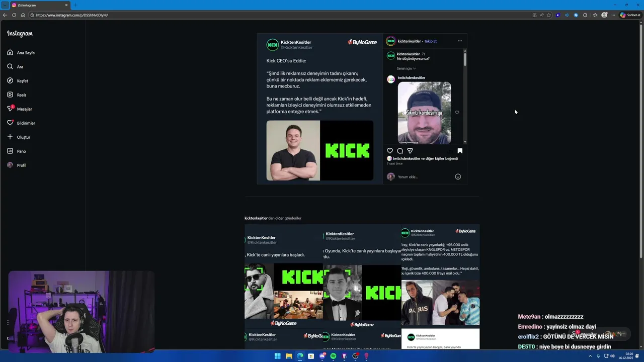Click kicktenkesitler link above more posts
This screenshot has height=362, width=644.
click(x=256, y=218)
